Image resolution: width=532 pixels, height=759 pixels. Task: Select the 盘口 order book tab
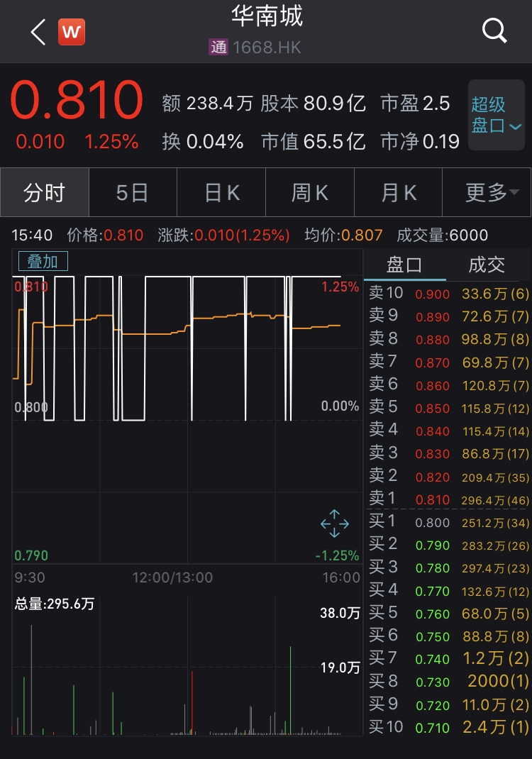(x=404, y=265)
